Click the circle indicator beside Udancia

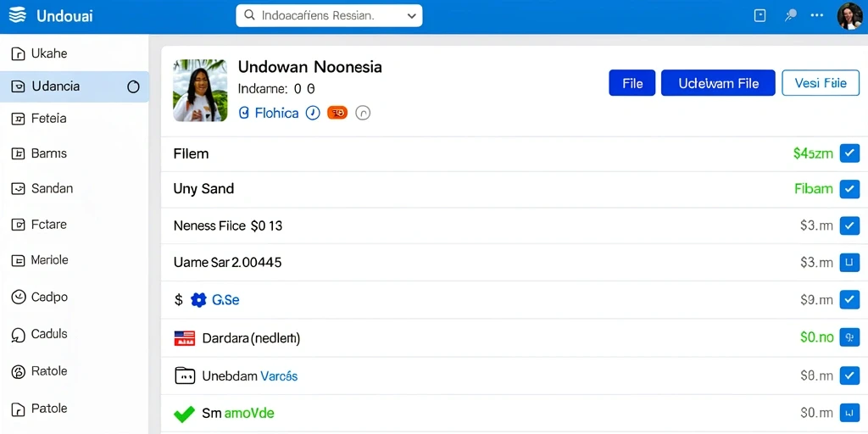coord(133,86)
